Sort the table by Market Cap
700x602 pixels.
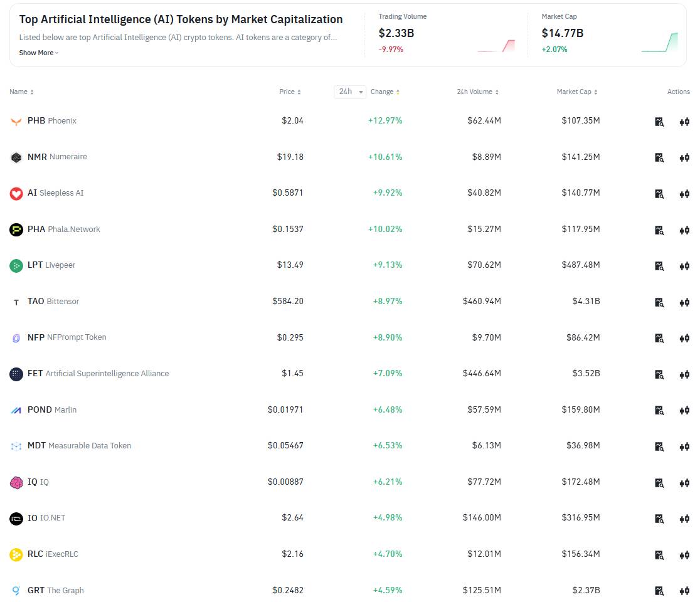coord(577,92)
